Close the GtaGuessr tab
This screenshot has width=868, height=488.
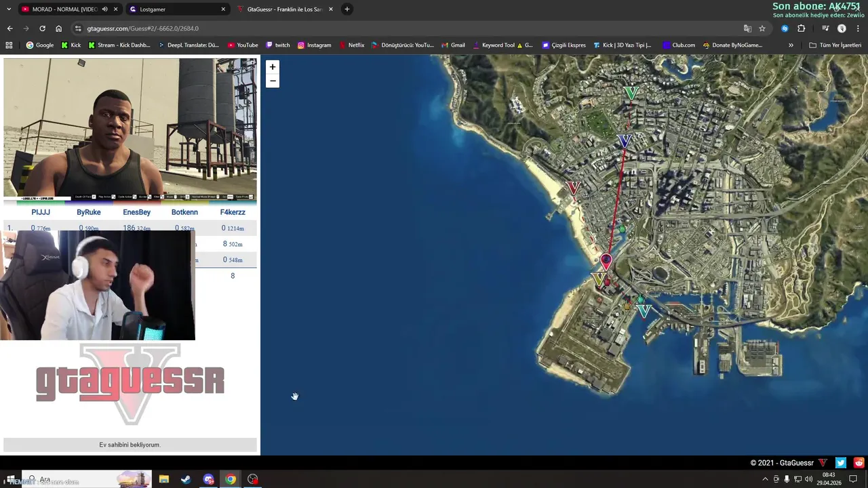point(331,9)
